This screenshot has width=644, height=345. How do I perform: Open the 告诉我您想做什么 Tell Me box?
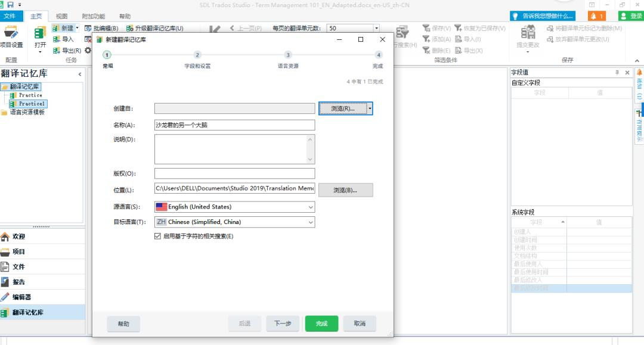pyautogui.click(x=543, y=15)
